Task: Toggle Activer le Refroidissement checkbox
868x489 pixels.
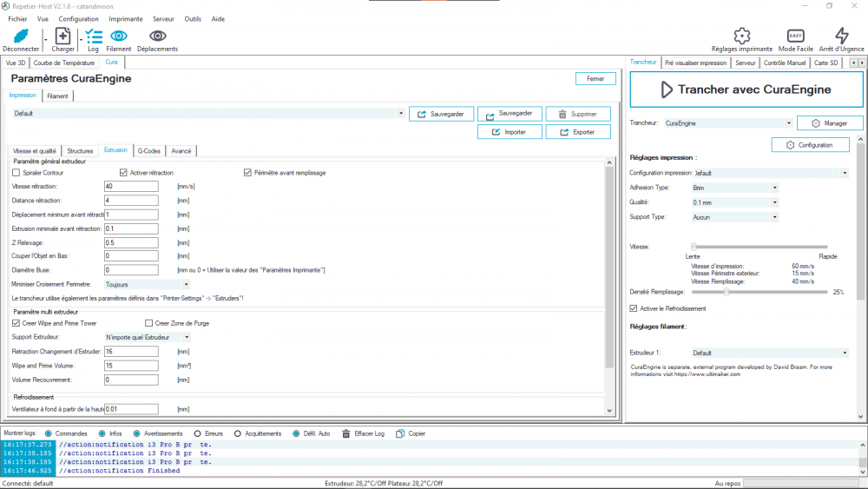Action: (x=634, y=308)
